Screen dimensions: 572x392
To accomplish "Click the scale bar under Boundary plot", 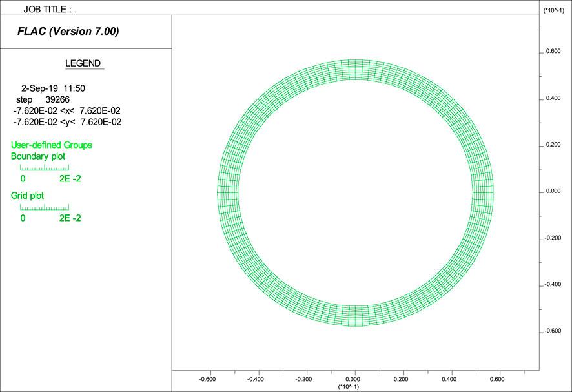I will click(x=45, y=169).
